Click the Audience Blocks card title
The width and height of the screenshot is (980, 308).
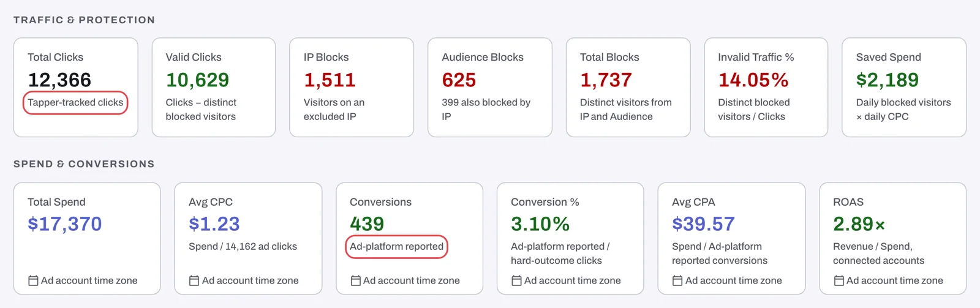coord(483,57)
